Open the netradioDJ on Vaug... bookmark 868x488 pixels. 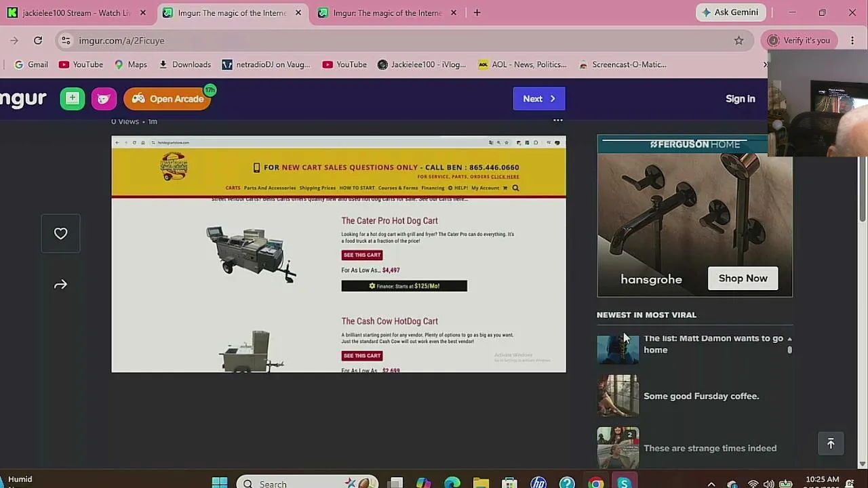point(266,64)
